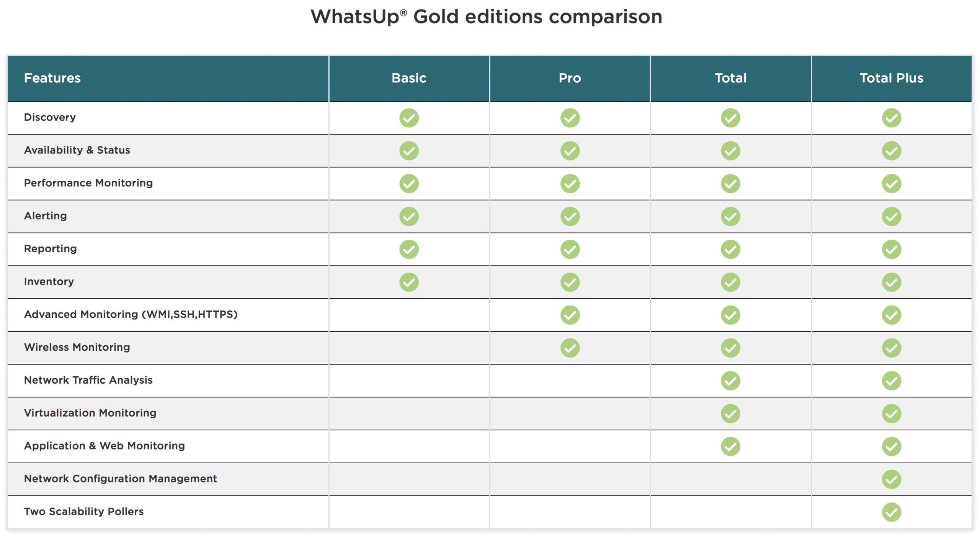Click Advanced Monitoring checkmark under Pro
This screenshot has height=536, width=980.
[x=570, y=315]
